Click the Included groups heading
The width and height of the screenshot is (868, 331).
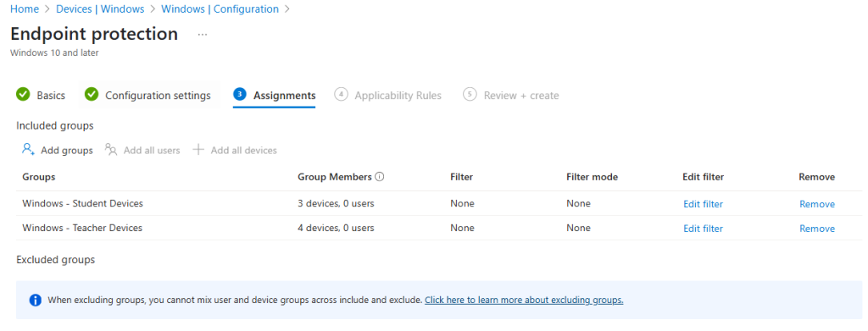pyautogui.click(x=55, y=125)
